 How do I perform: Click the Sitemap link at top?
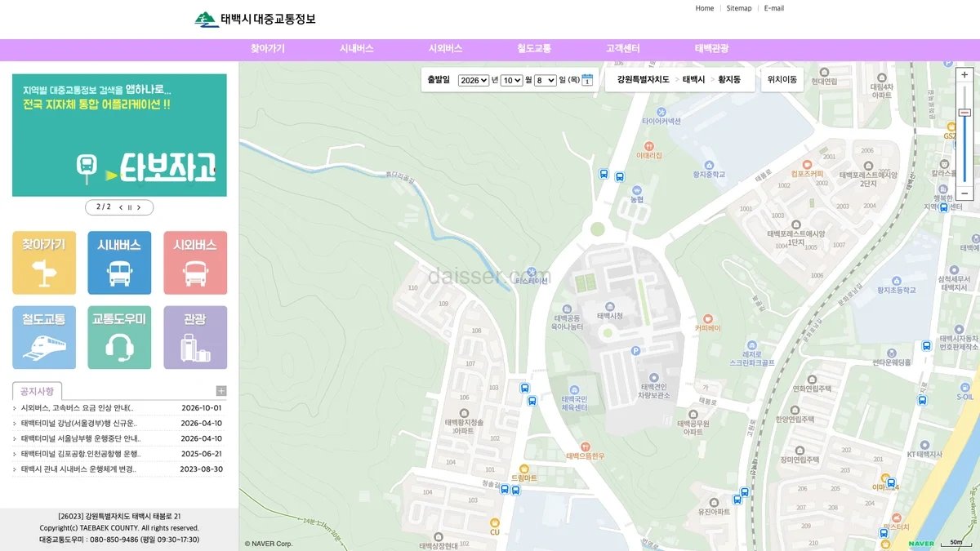coord(739,8)
